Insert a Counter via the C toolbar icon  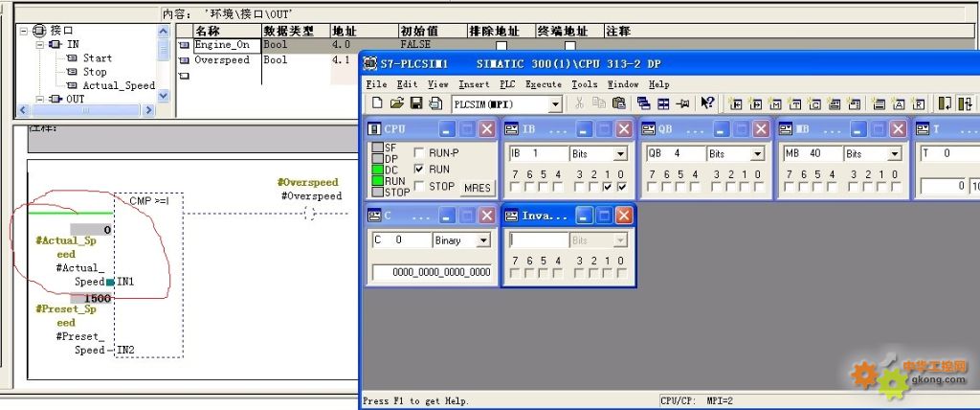[814, 103]
